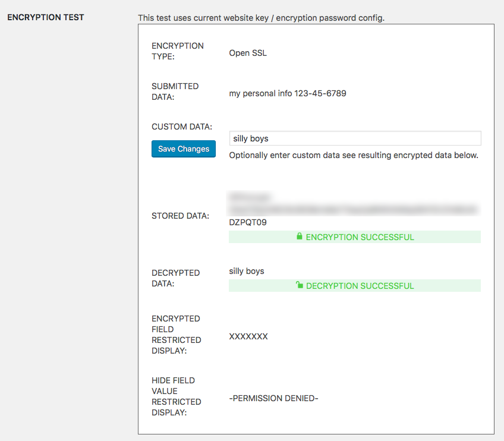Click the SUBMITTED DATA label

click(x=175, y=91)
